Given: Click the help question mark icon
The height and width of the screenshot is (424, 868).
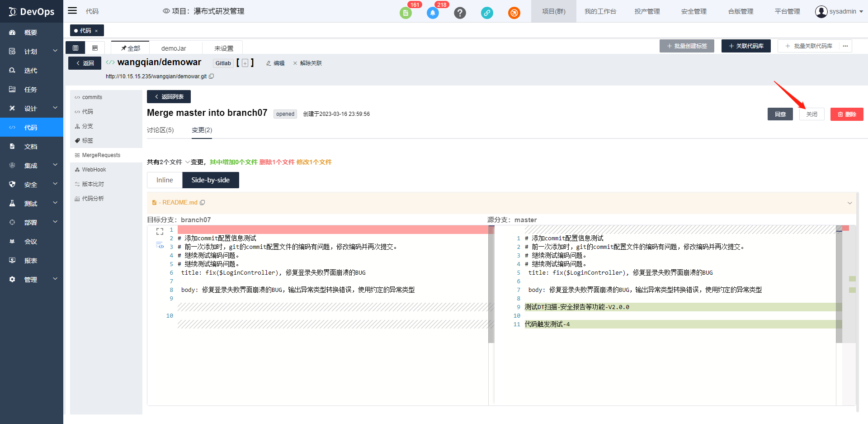Looking at the screenshot, I should (x=460, y=13).
